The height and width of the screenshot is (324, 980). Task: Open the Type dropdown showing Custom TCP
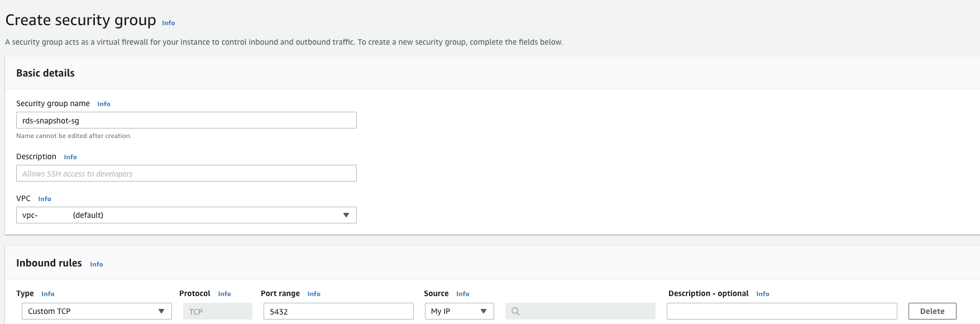click(97, 311)
